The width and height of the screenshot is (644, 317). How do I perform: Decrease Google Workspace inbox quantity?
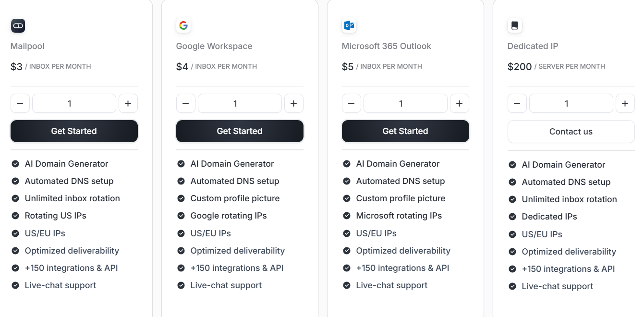[185, 103]
